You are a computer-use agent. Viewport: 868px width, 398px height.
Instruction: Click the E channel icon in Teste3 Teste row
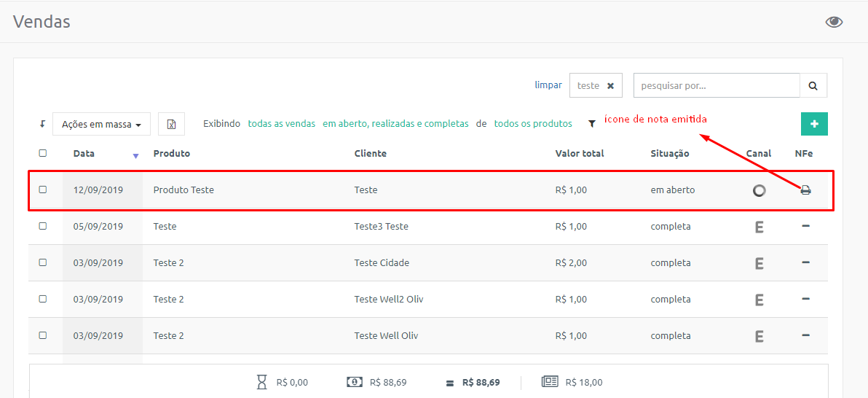point(759,227)
